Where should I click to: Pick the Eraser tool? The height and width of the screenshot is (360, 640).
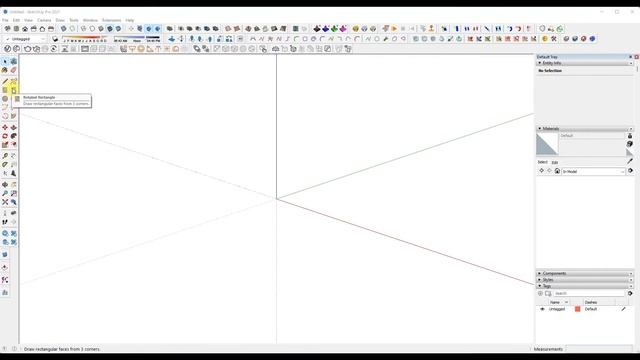pos(13,70)
